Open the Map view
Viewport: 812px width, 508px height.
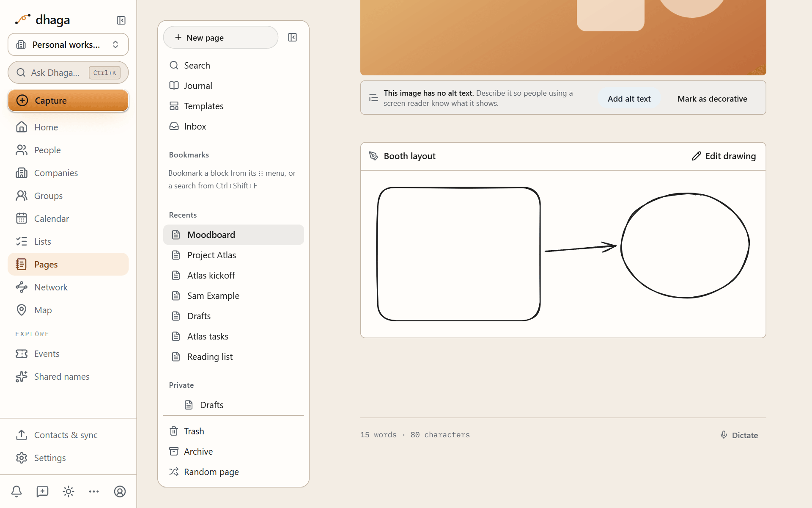tap(68, 310)
